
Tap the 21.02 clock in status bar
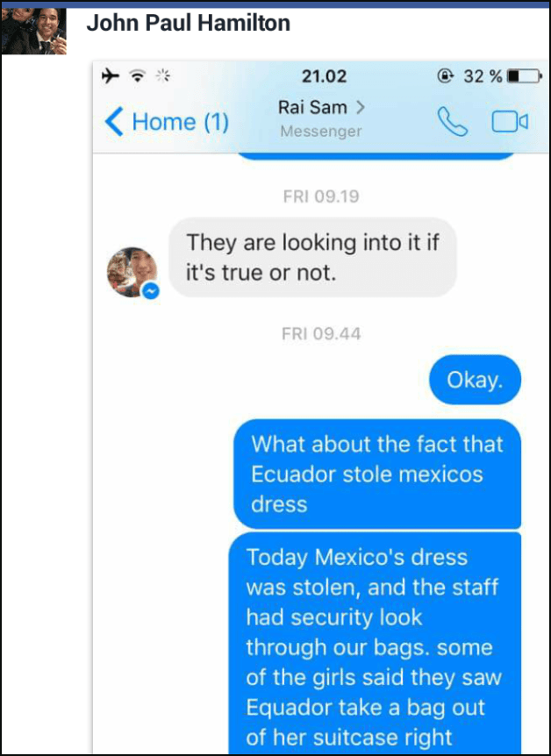(x=325, y=76)
